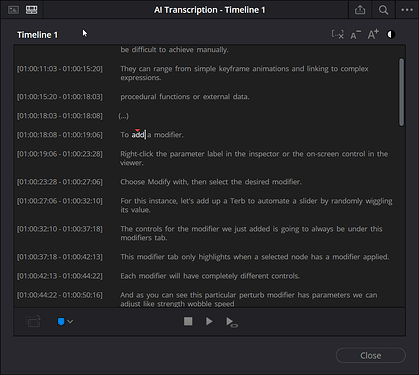Decrease transcript font size with A-minus
419x375 pixels.
(x=356, y=34)
